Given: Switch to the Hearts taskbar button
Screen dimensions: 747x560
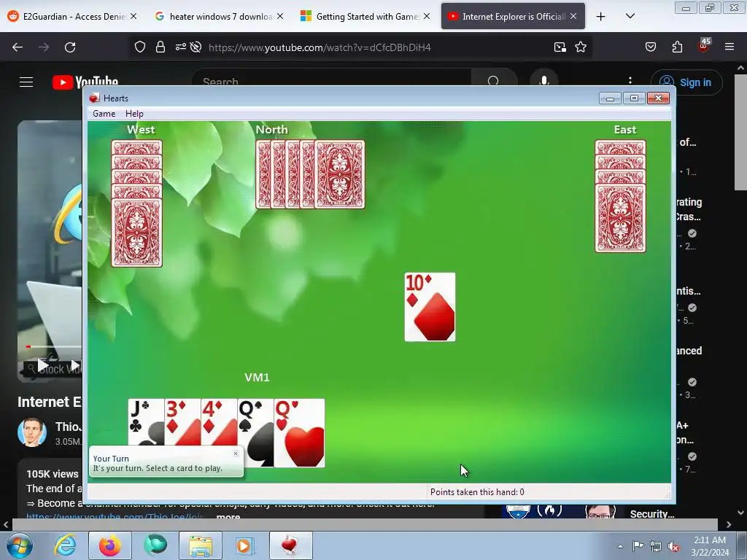Looking at the screenshot, I should [290, 545].
